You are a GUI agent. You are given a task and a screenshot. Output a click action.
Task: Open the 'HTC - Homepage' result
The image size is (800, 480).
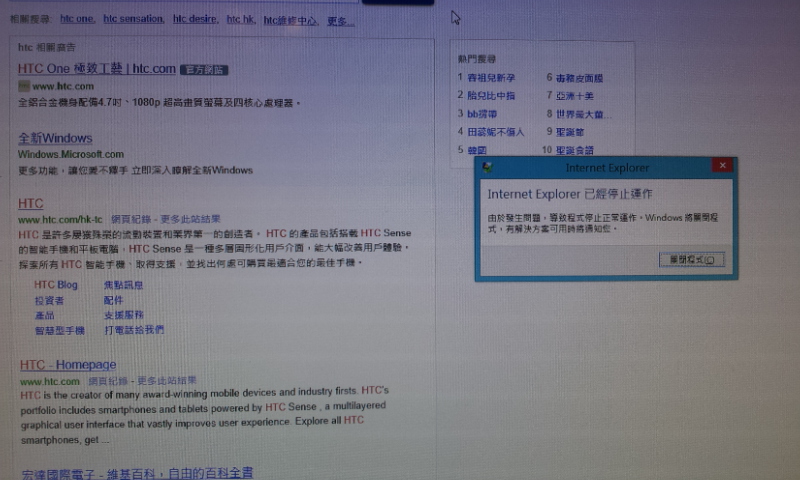(68, 365)
